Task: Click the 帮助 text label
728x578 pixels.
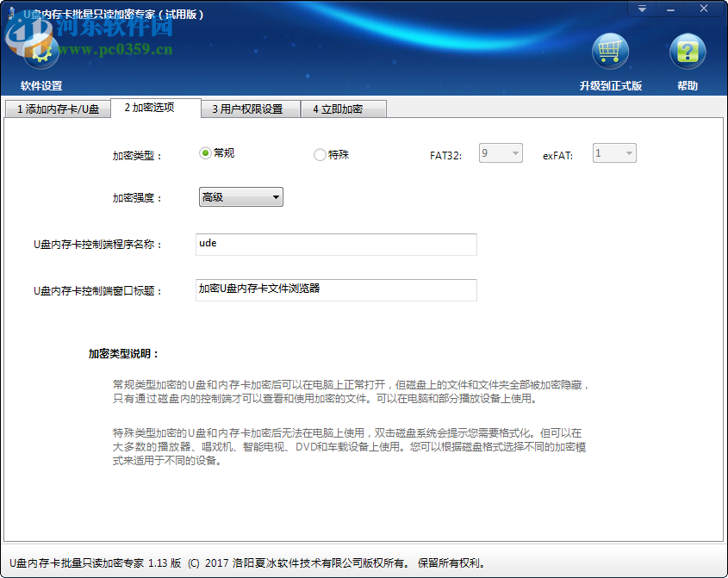Action: (x=687, y=86)
